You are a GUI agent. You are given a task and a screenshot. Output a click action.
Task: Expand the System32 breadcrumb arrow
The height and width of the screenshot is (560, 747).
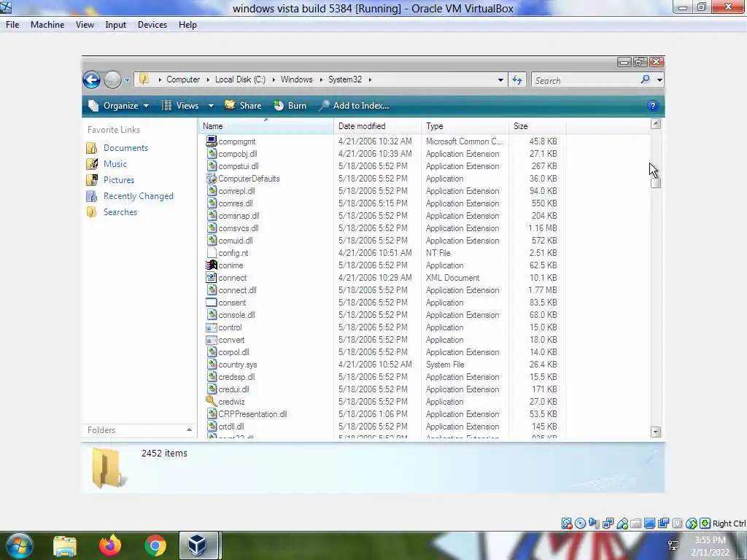tap(370, 79)
